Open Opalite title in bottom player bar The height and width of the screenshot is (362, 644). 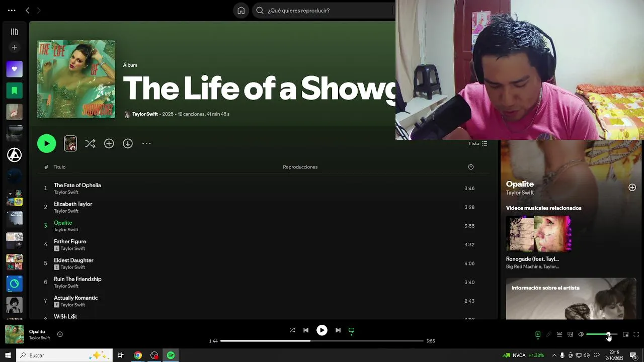[37, 332]
